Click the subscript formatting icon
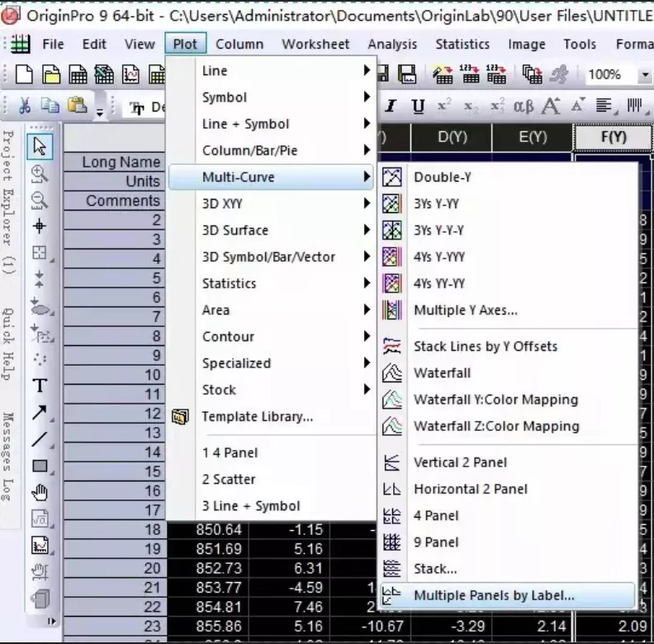This screenshot has width=654, height=644. click(x=471, y=107)
